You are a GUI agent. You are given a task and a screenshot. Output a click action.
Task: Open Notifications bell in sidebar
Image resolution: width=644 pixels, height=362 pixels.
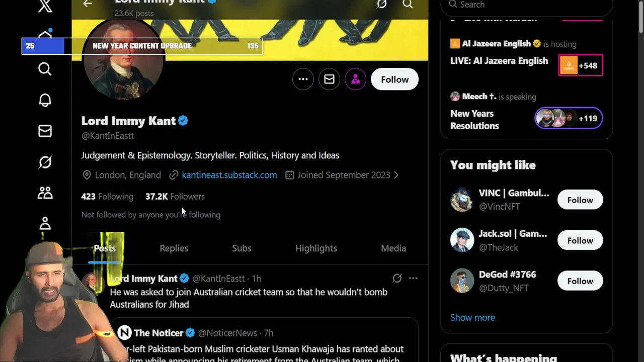(45, 100)
